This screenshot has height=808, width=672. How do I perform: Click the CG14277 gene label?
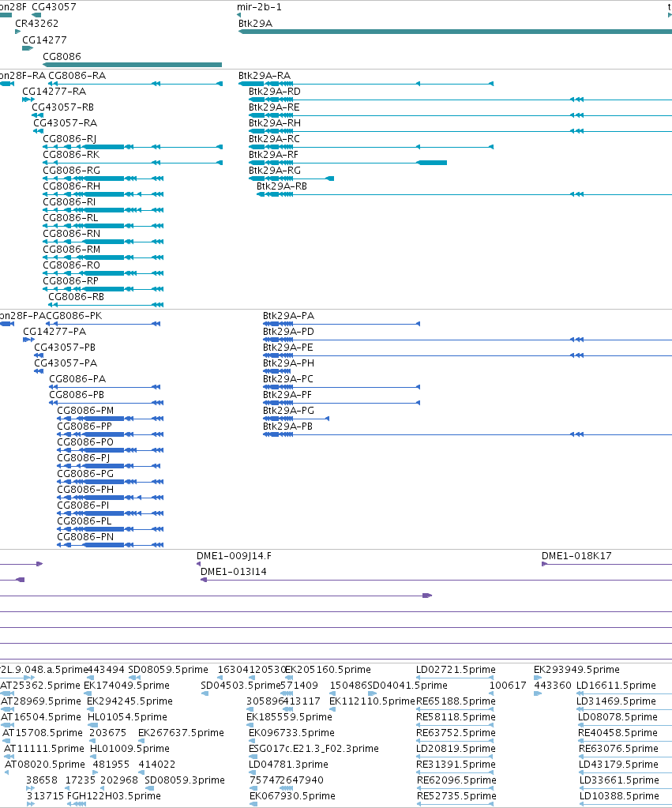(x=44, y=40)
